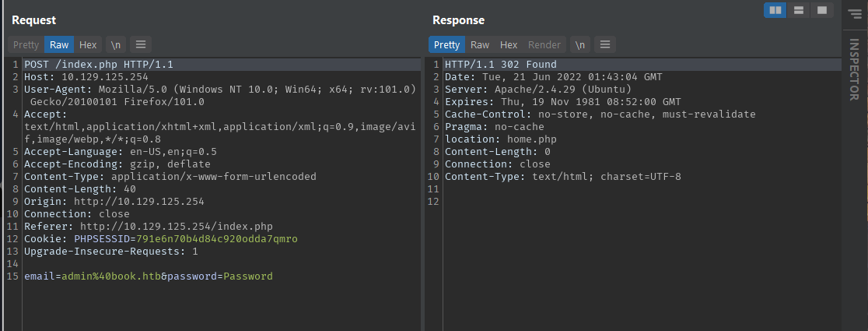868x331 pixels.
Task: Select Pretty view in Request panel
Action: [x=26, y=45]
